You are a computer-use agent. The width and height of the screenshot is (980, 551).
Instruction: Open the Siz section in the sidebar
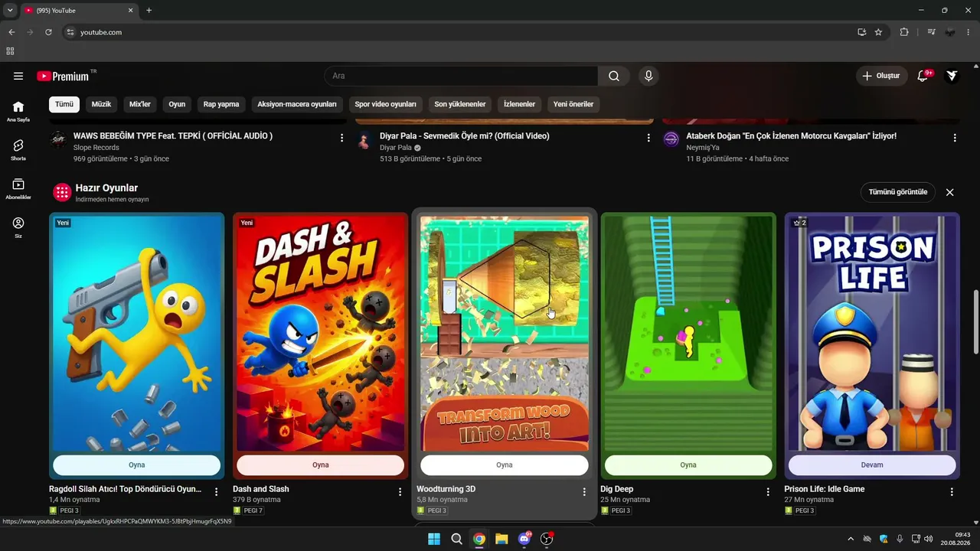pos(18,227)
